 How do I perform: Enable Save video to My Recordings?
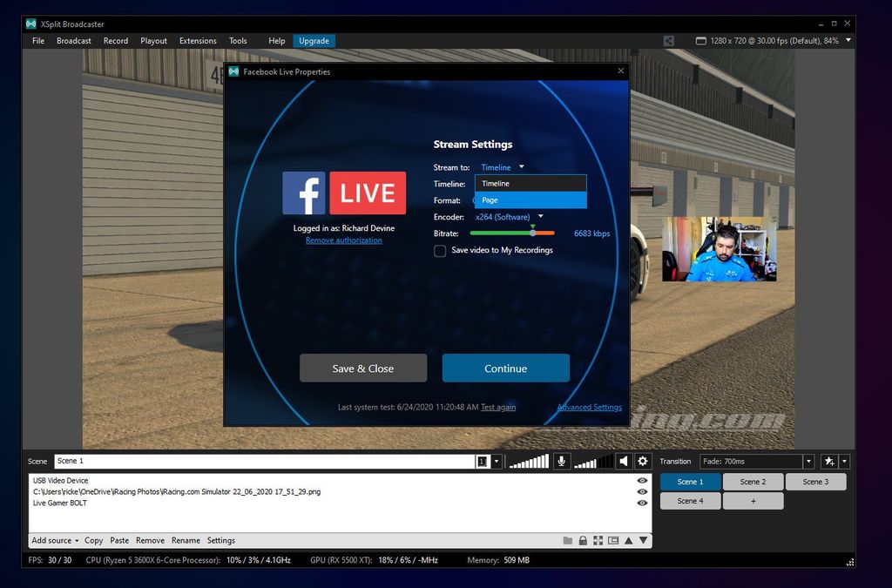coord(440,250)
